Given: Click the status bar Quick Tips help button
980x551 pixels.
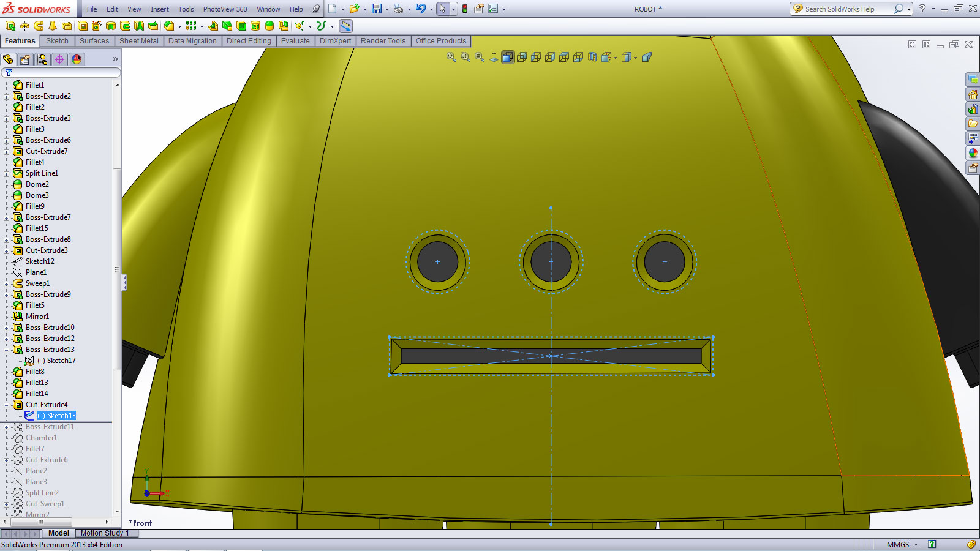Looking at the screenshot, I should 932,544.
